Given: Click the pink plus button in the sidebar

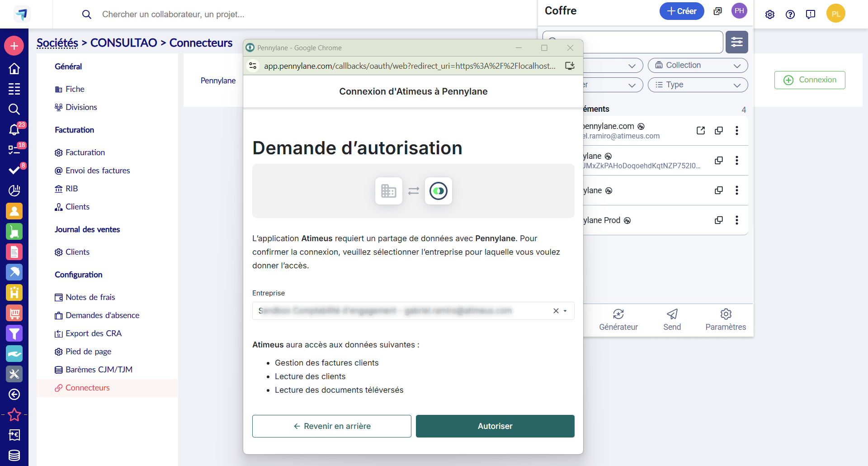Looking at the screenshot, I should pyautogui.click(x=14, y=46).
